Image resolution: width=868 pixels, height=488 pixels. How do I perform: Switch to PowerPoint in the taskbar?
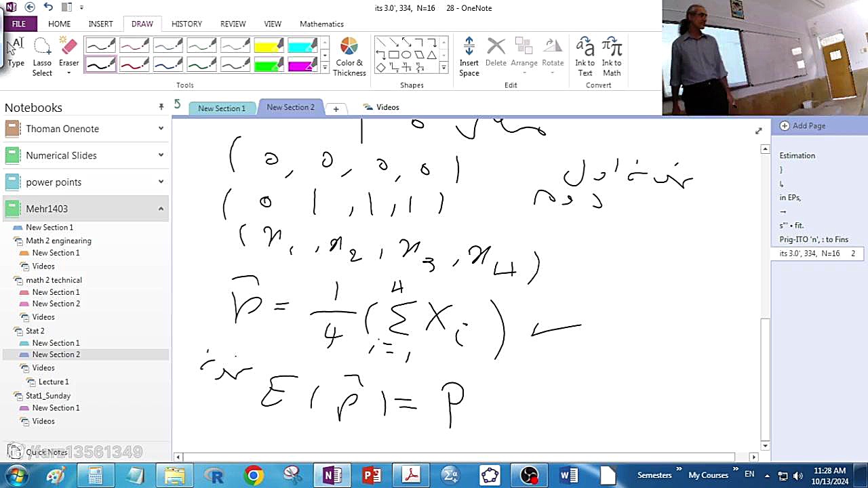[x=372, y=475]
